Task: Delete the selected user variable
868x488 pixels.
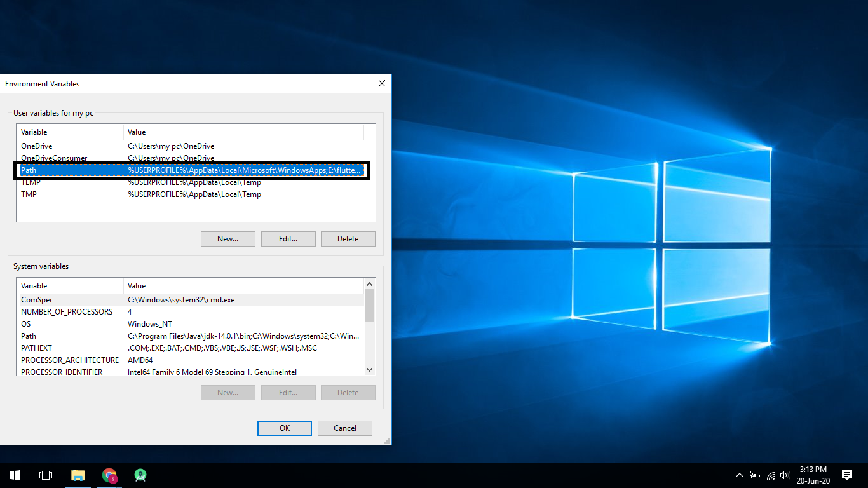Action: 348,239
